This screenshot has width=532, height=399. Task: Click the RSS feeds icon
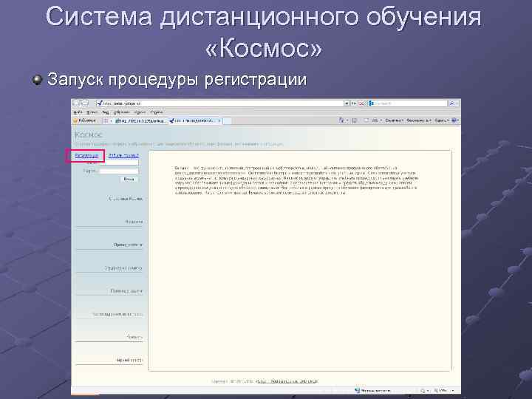(355, 120)
